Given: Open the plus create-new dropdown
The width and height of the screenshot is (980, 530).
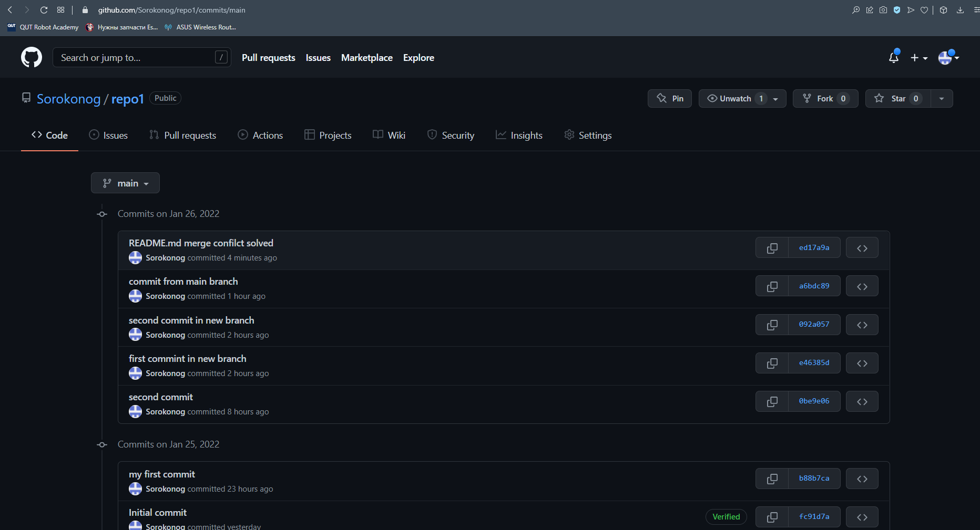Looking at the screenshot, I should point(918,58).
